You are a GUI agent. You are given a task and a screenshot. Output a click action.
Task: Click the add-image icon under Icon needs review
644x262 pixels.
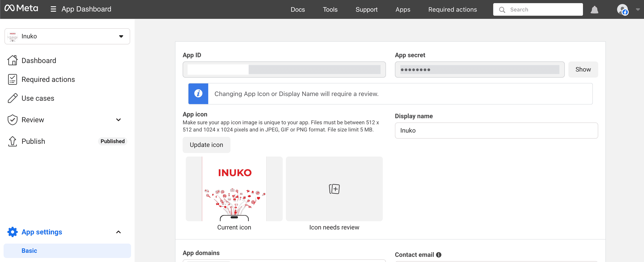point(334,189)
